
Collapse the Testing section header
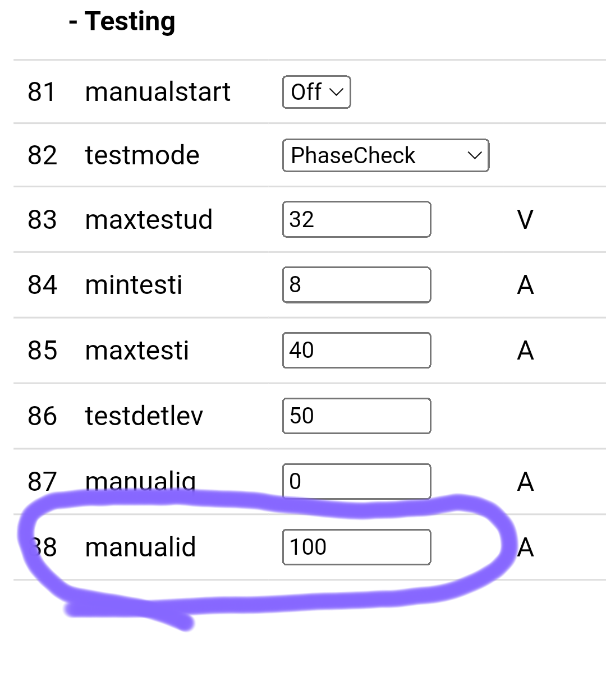(x=122, y=22)
